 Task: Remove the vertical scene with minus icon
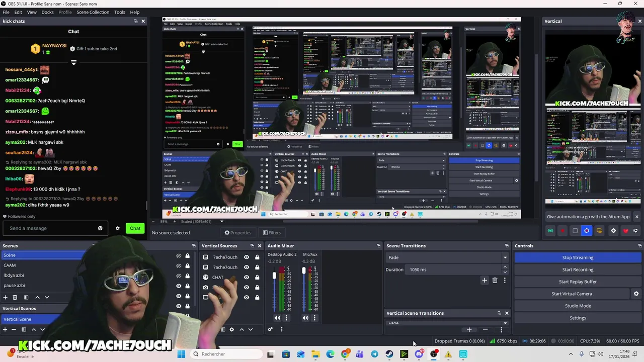14,329
